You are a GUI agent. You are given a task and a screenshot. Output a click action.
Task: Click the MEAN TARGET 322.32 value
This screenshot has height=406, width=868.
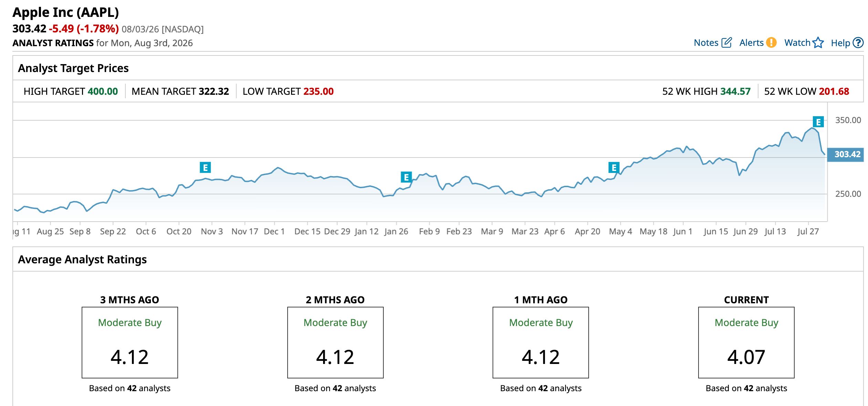(214, 91)
